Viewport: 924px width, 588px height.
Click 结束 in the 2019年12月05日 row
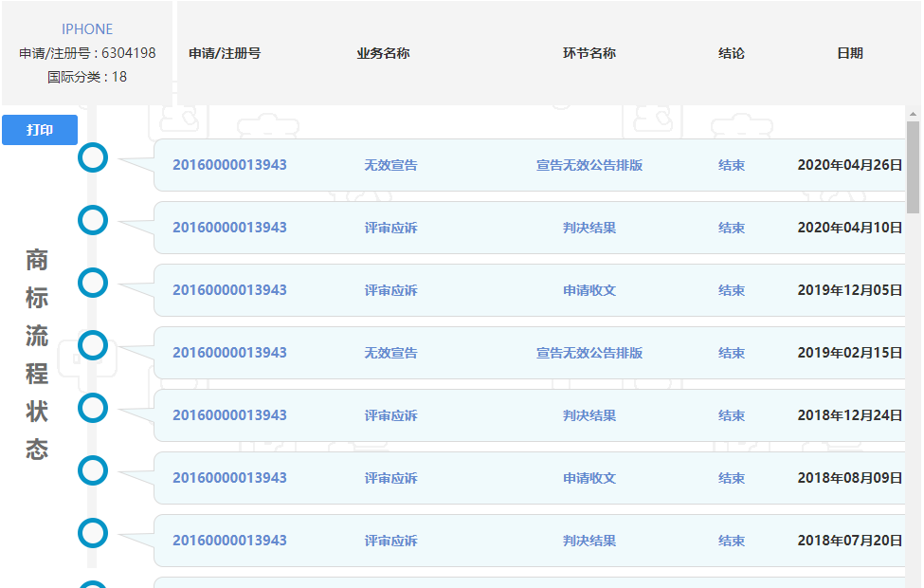tap(732, 290)
